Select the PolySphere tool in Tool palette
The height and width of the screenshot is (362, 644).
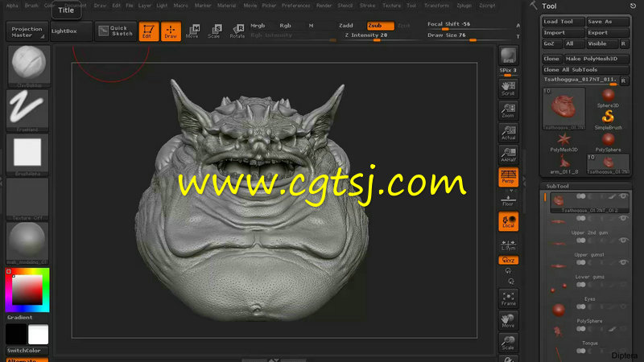(609, 142)
